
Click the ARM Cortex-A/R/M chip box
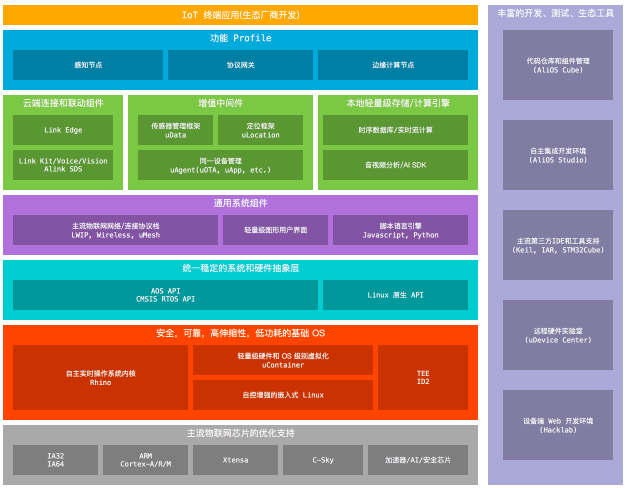[x=145, y=460]
